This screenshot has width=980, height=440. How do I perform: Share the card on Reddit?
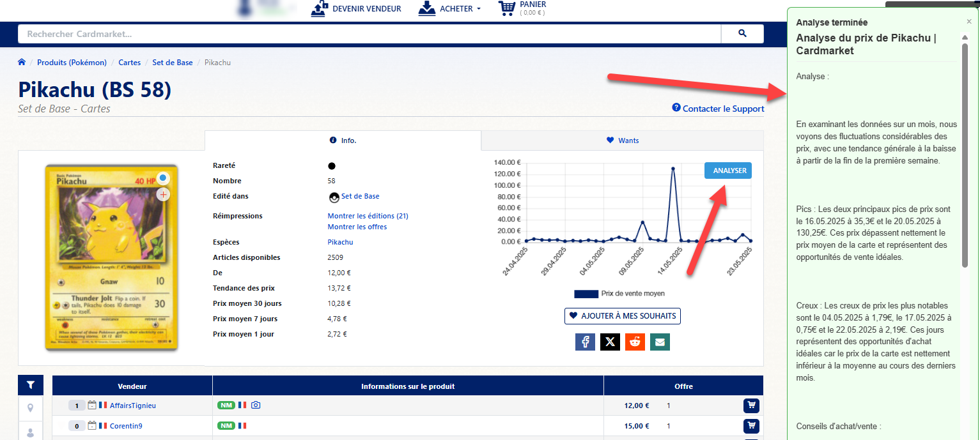(635, 342)
